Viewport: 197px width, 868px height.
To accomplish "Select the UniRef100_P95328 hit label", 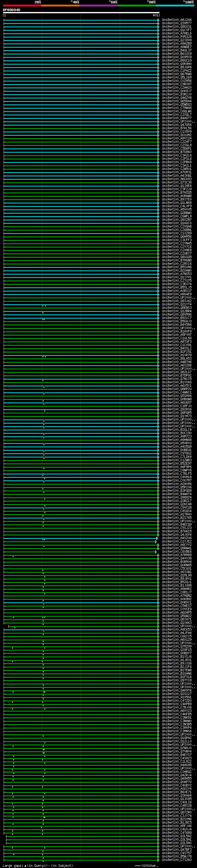I will tap(176, 37).
